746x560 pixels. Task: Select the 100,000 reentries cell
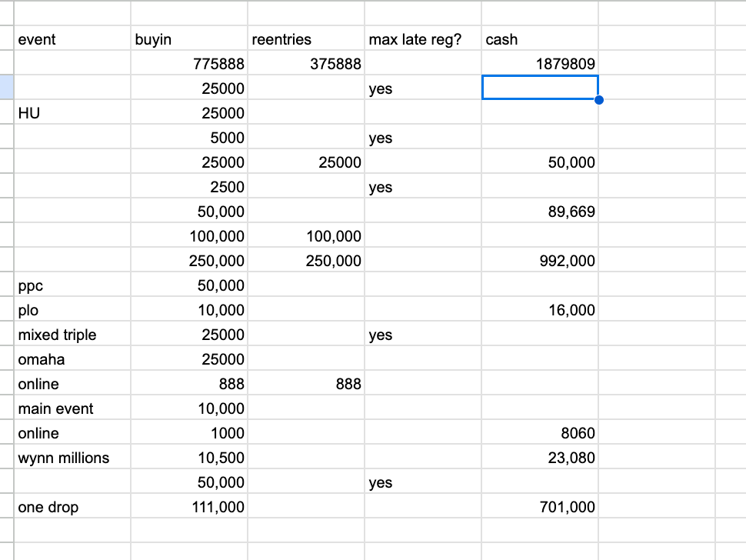306,235
